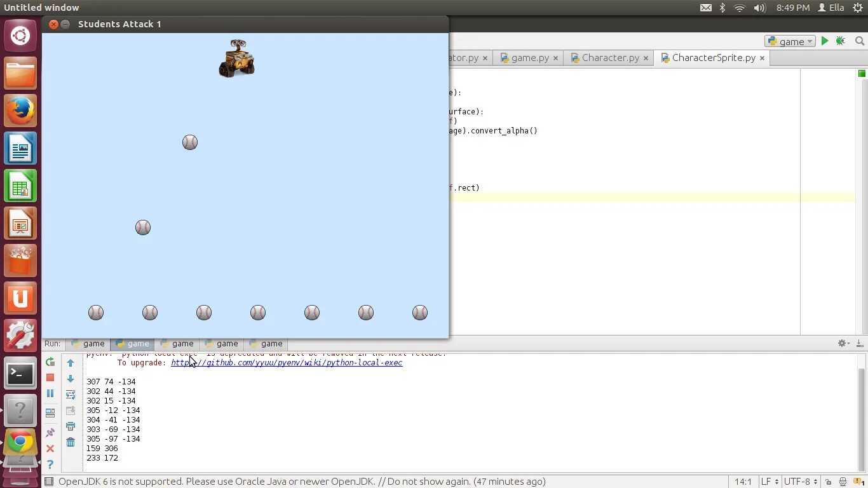Launch Google Chrome from launcher

[x=20, y=442]
